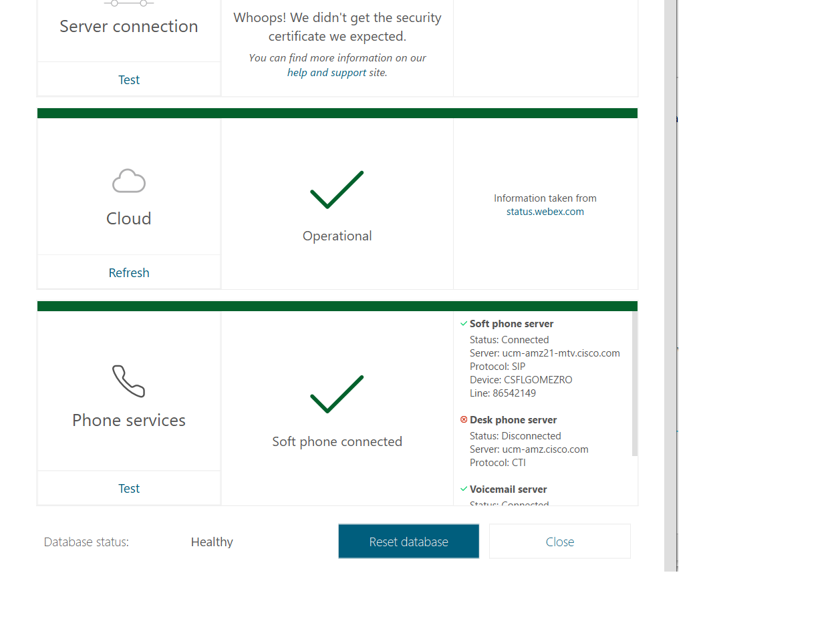Click the Database status Healthy label
Image resolution: width=840 pixels, height=623 pixels.
pos(212,542)
